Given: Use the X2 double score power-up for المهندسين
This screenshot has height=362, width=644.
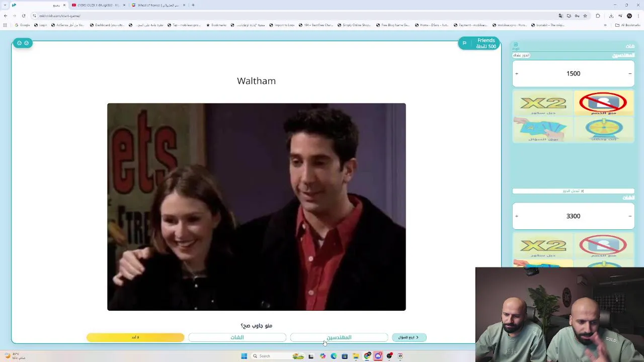Looking at the screenshot, I should coord(543,104).
